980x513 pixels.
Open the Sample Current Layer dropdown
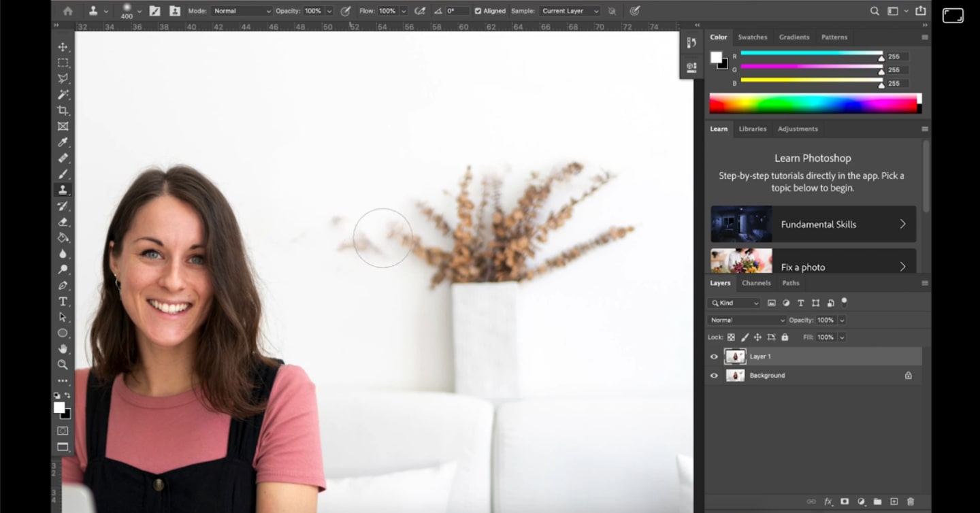click(x=570, y=11)
